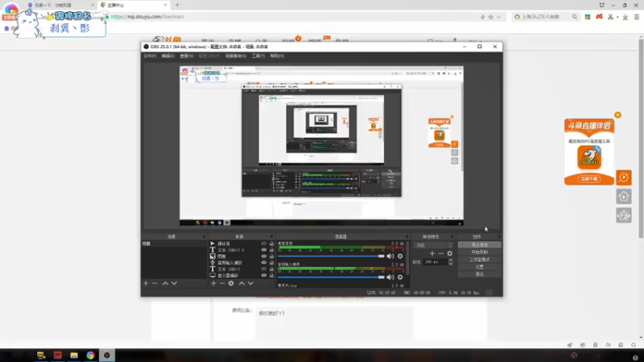The height and width of the screenshot is (362, 644).
Task: Click the Studio Mode button in OBS
Action: (x=479, y=259)
